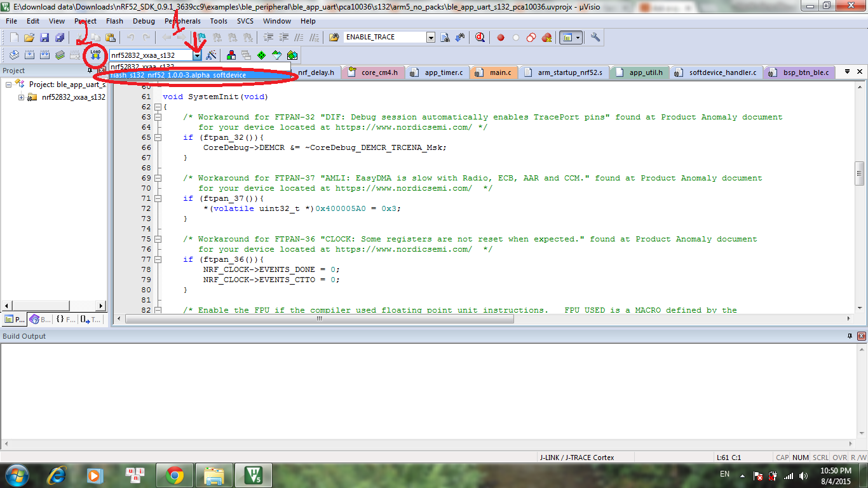Click the LOAD download to flash icon
This screenshot has width=868, height=488.
coord(95,55)
